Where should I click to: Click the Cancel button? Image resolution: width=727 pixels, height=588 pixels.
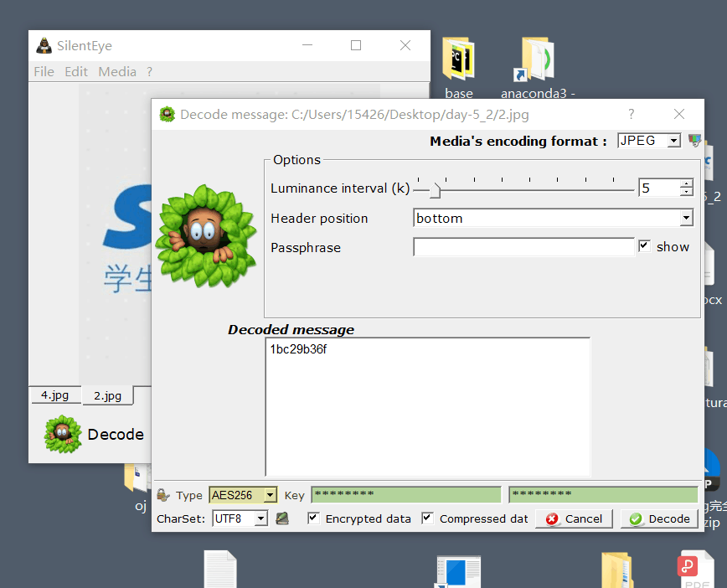575,518
